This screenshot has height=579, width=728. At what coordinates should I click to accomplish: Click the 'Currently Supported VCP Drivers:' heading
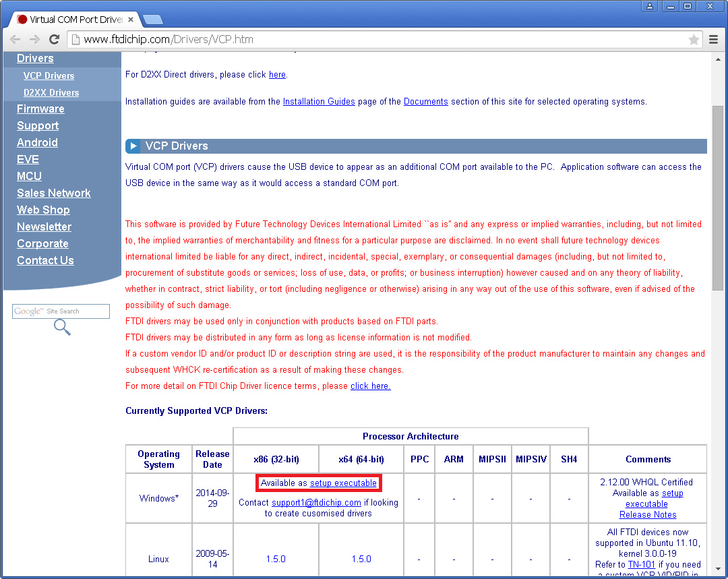click(196, 411)
